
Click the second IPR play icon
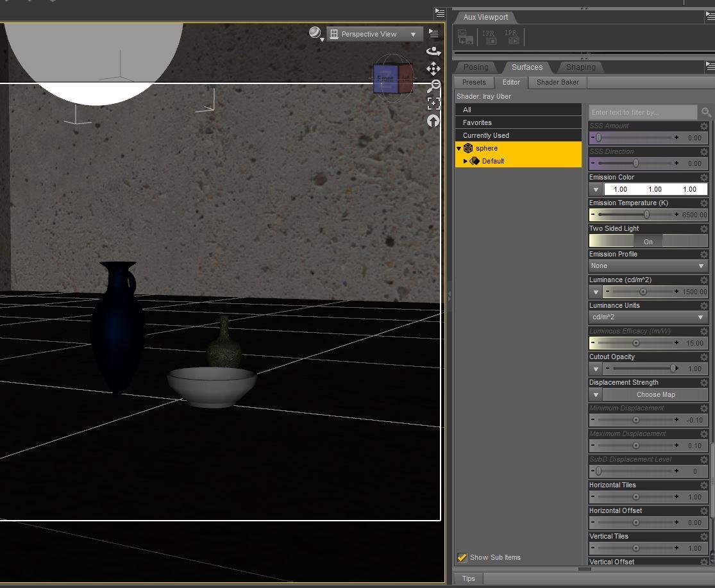click(512, 37)
